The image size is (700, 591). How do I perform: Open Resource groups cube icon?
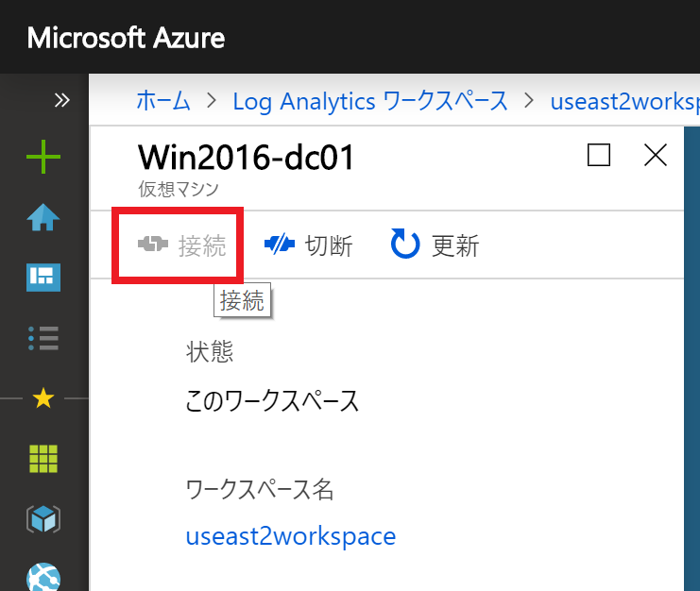[x=43, y=519]
